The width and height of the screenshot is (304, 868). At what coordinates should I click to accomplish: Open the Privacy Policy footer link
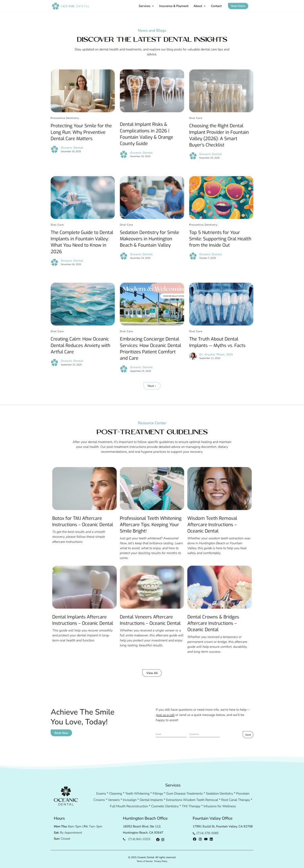coord(161,861)
